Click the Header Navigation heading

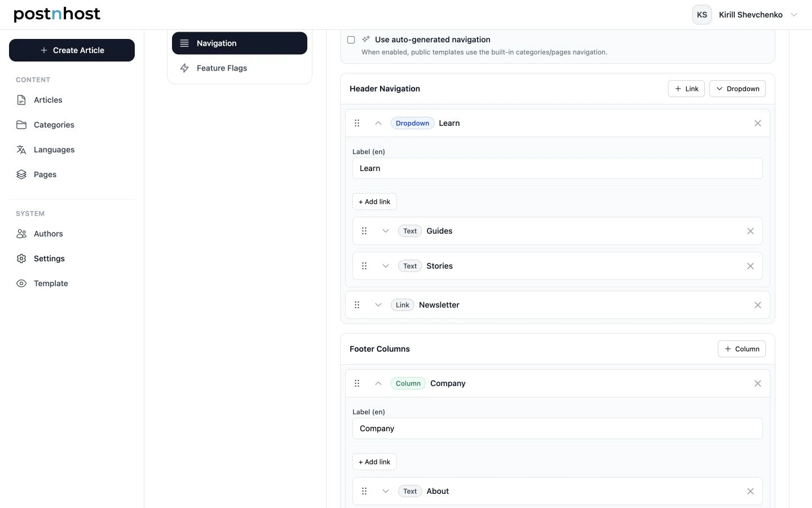[x=385, y=89]
